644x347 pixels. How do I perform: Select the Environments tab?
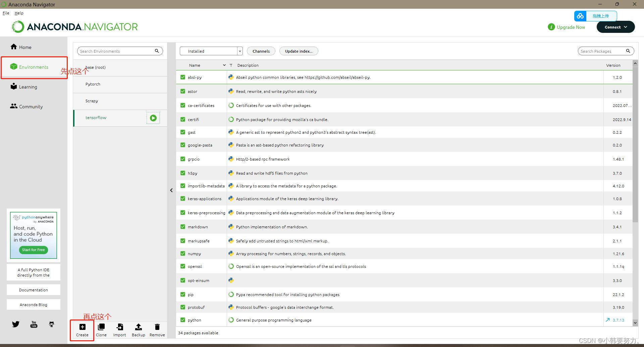tap(34, 67)
